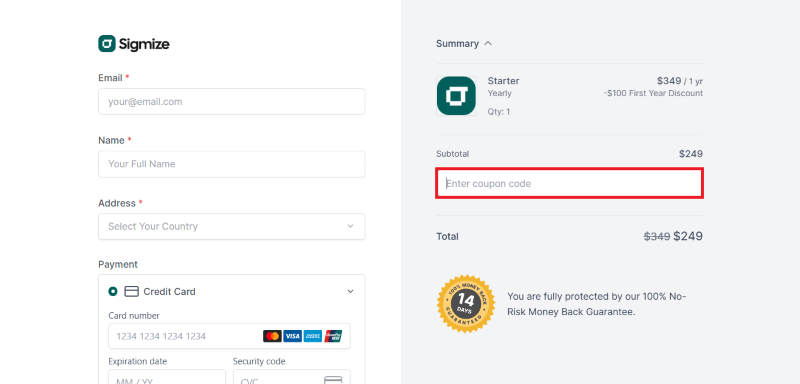Click the "Security code" label
Screen dimensions: 800x384
(x=259, y=362)
